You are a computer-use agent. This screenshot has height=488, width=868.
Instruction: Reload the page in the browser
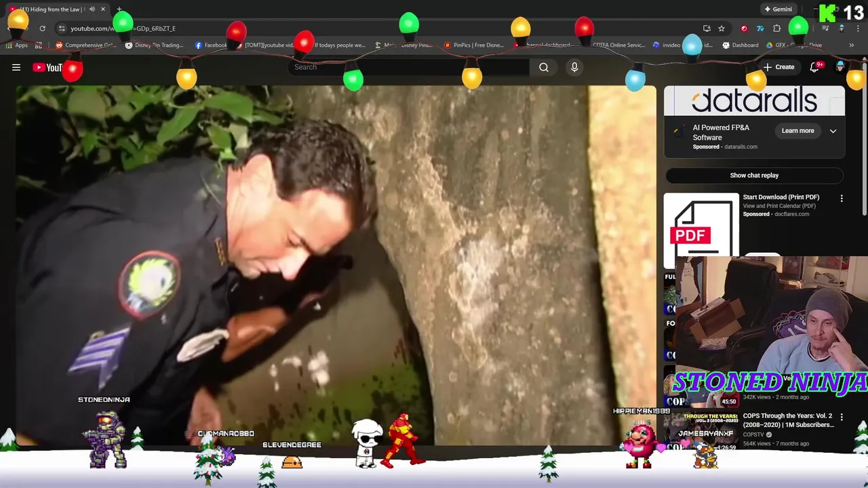tap(42, 28)
